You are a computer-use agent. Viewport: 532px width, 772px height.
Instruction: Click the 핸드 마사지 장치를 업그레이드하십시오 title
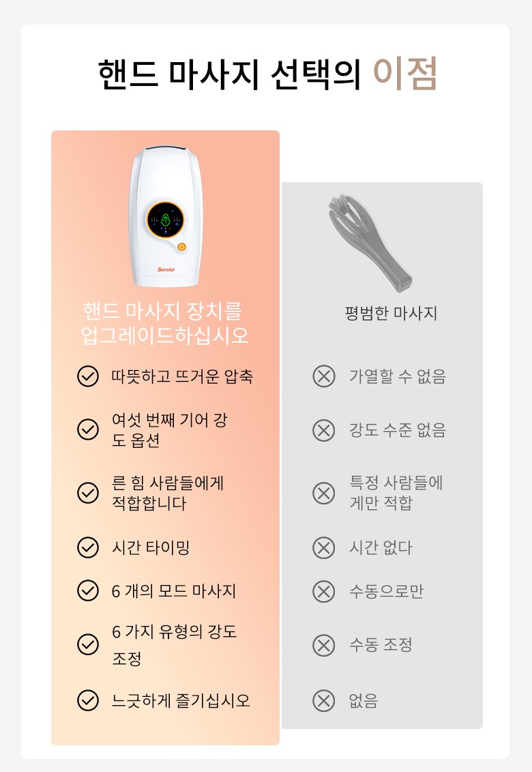[x=164, y=324]
